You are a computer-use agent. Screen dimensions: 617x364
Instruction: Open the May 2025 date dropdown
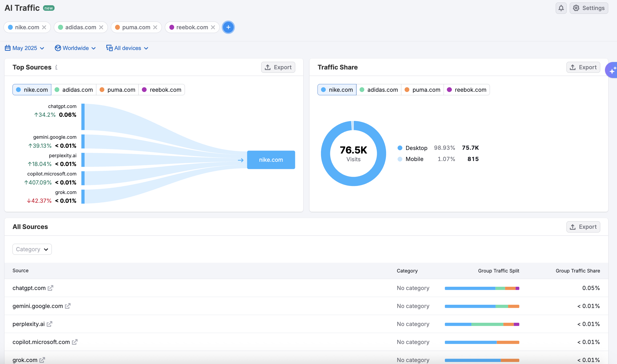25,48
